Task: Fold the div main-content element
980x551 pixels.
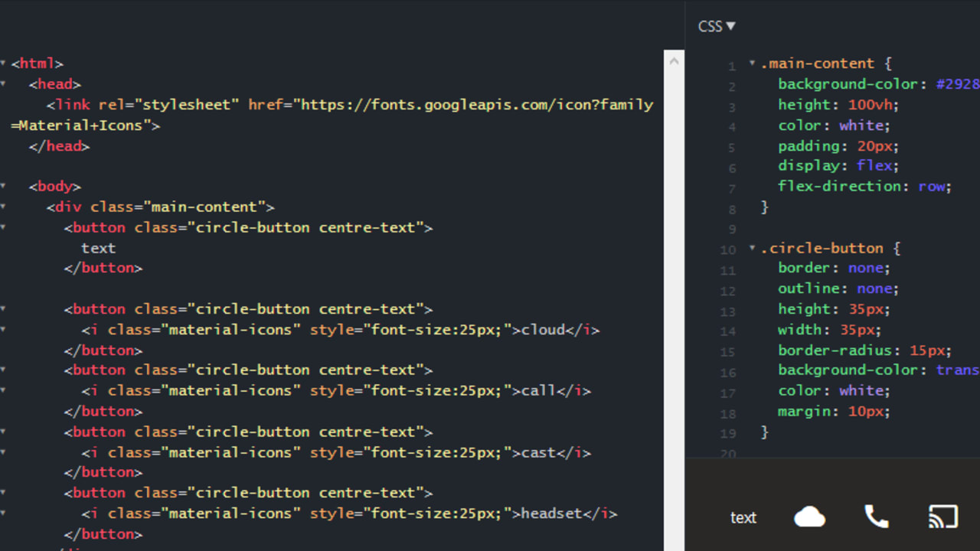Action: point(3,207)
